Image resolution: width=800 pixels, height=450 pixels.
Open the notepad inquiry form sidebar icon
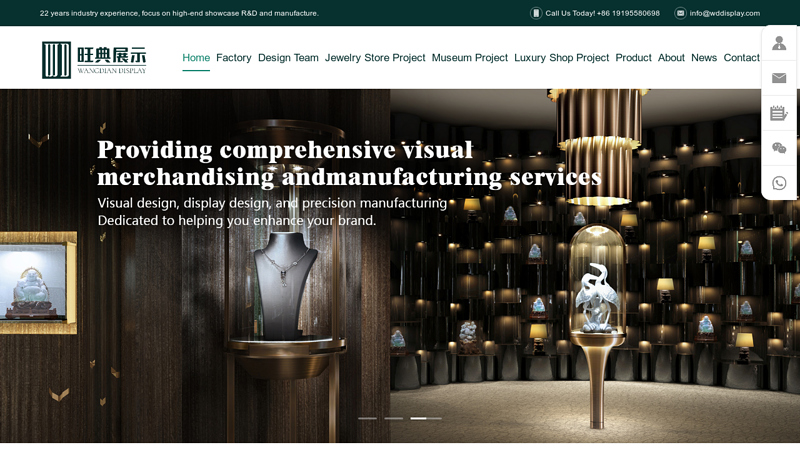coord(779,113)
